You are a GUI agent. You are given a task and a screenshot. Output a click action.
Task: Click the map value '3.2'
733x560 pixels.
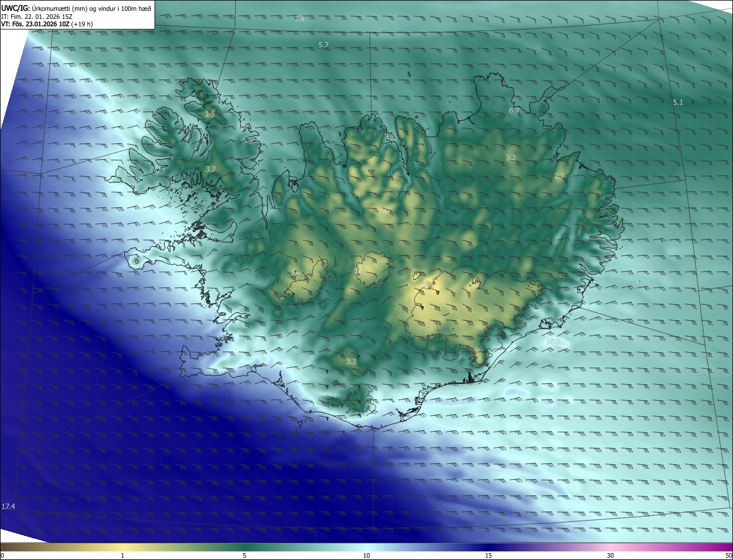[x=511, y=157]
